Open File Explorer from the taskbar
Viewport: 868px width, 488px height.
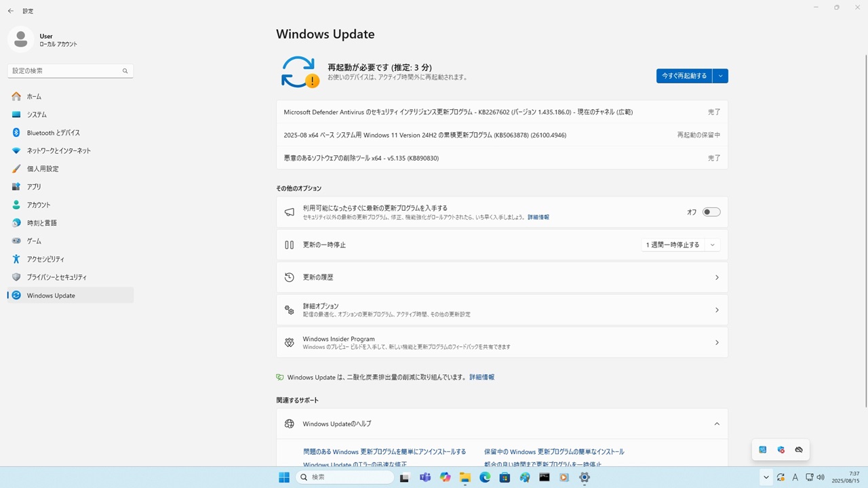tap(465, 477)
